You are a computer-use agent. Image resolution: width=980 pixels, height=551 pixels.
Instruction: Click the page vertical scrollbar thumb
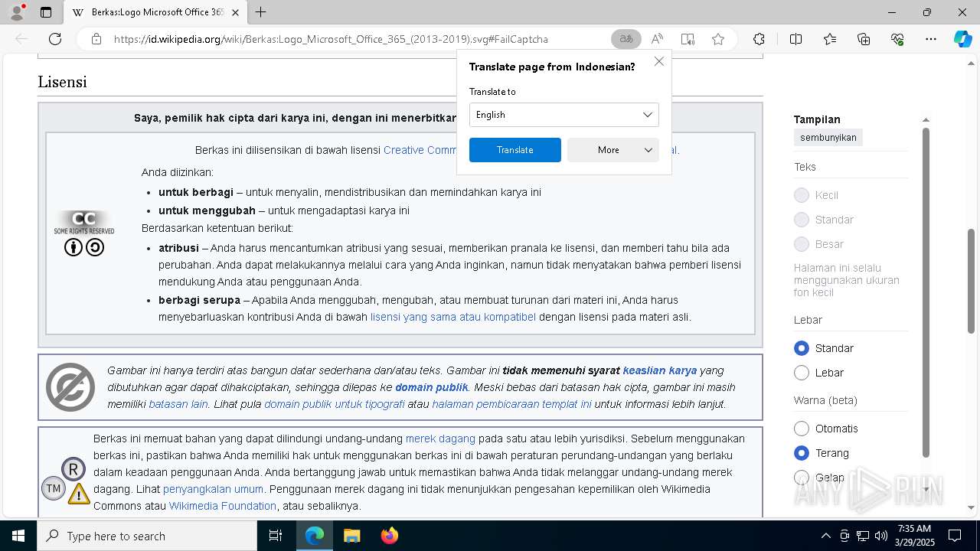click(x=972, y=281)
